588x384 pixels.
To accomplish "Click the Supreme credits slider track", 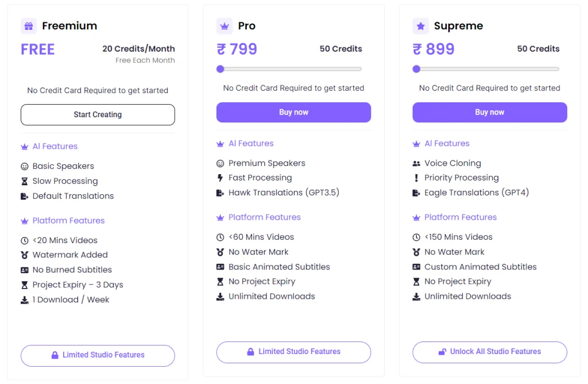I will point(488,69).
